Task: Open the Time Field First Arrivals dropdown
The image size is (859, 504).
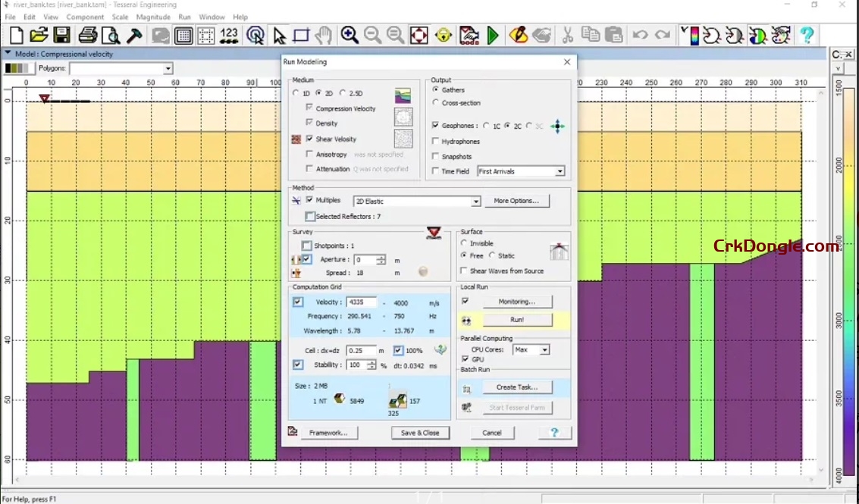Action: 560,171
